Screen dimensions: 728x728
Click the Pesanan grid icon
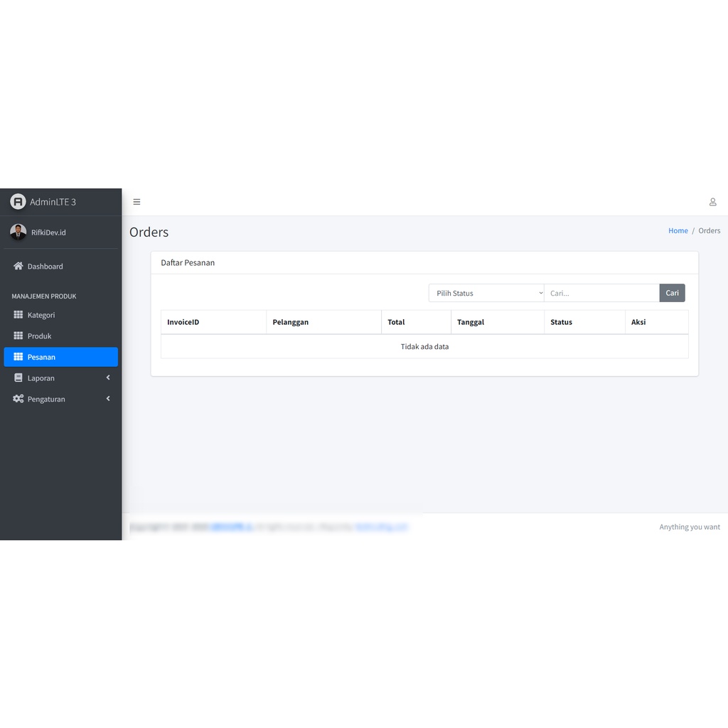[18, 357]
